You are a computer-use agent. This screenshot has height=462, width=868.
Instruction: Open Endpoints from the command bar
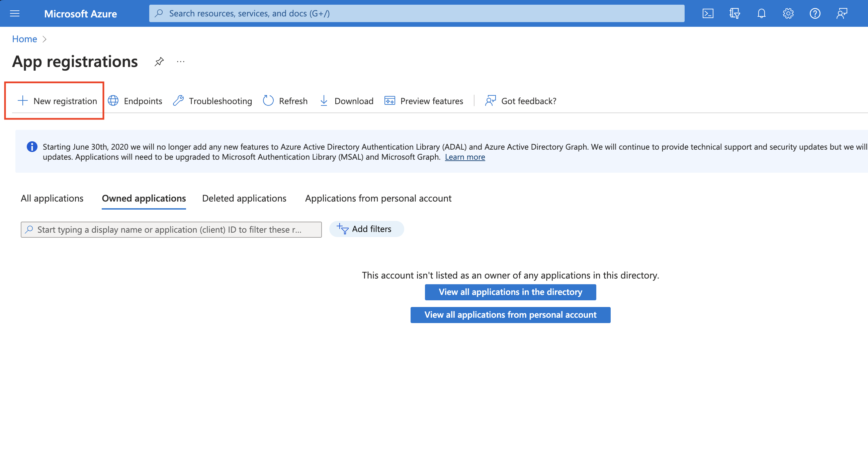135,101
